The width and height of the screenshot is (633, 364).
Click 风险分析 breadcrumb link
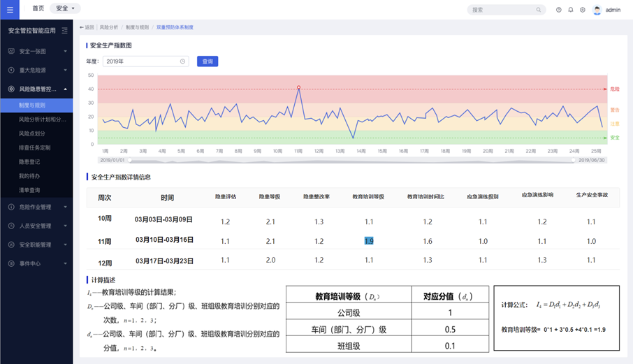coord(109,27)
